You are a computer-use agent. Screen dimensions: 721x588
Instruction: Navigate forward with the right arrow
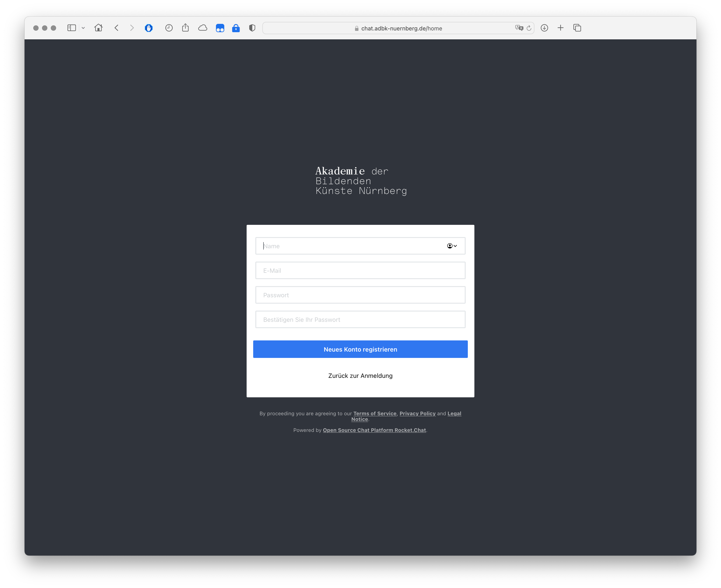coord(132,28)
